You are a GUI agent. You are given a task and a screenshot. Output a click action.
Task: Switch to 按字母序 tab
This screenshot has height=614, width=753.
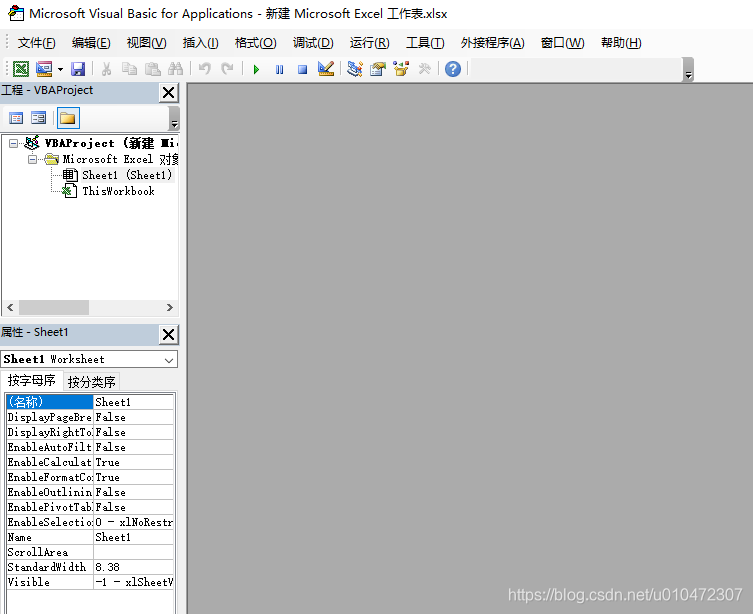tap(32, 381)
